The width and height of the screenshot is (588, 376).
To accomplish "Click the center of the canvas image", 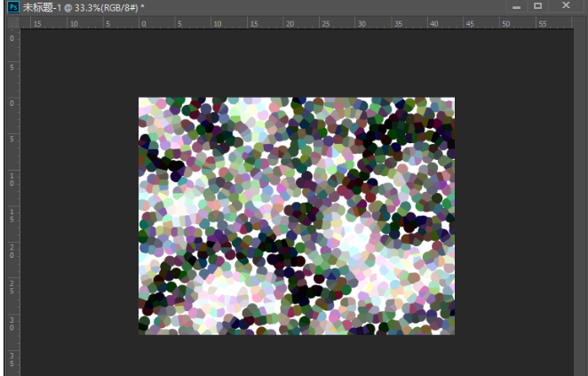I will click(297, 216).
